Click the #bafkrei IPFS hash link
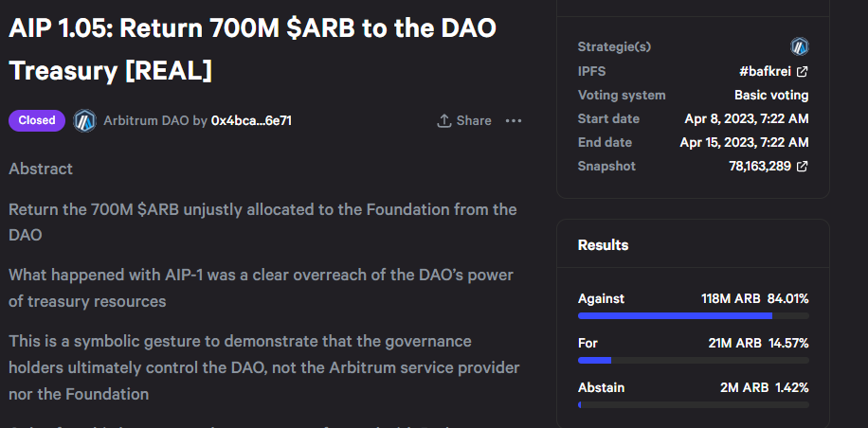 coord(766,71)
